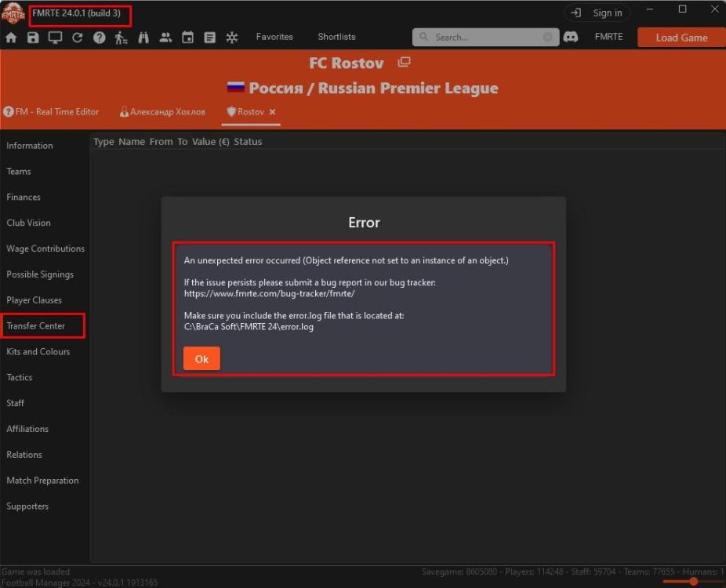Click the people group icon
726x588 pixels.
point(165,38)
